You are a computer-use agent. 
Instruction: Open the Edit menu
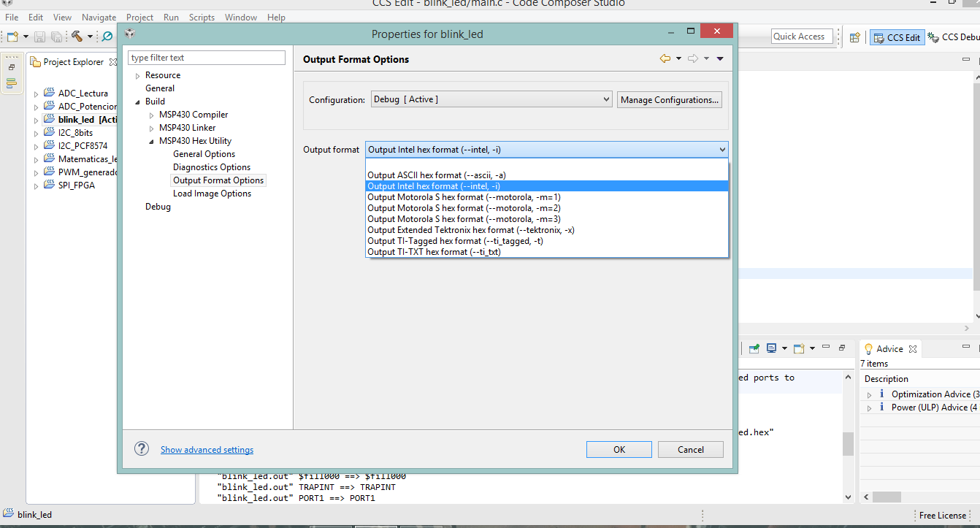pyautogui.click(x=36, y=17)
